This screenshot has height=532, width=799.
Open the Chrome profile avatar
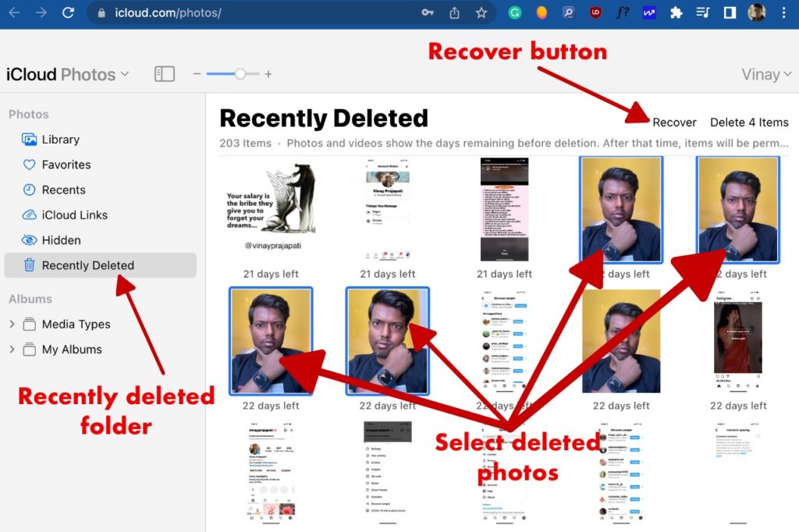click(757, 12)
